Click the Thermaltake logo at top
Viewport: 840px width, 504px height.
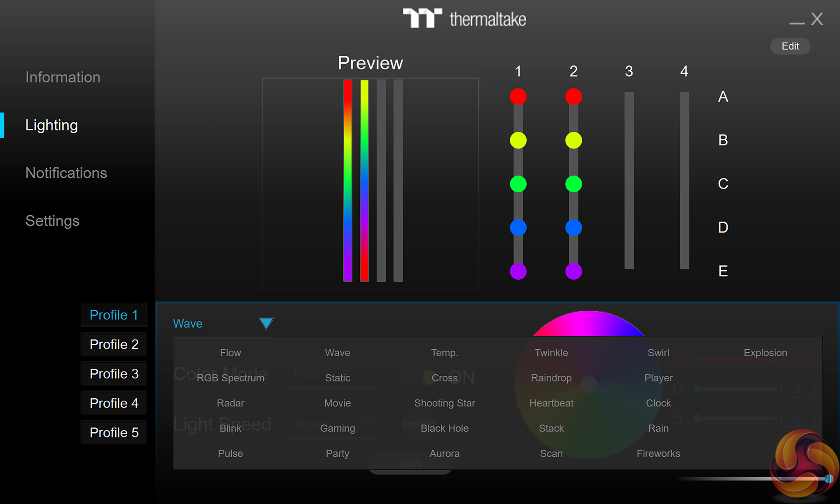[464, 18]
